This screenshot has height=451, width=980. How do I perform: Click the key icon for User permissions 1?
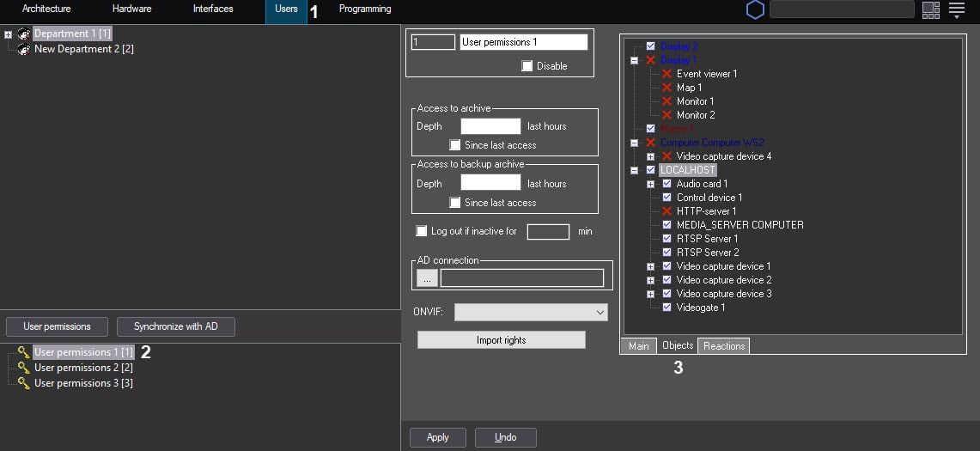pos(24,352)
